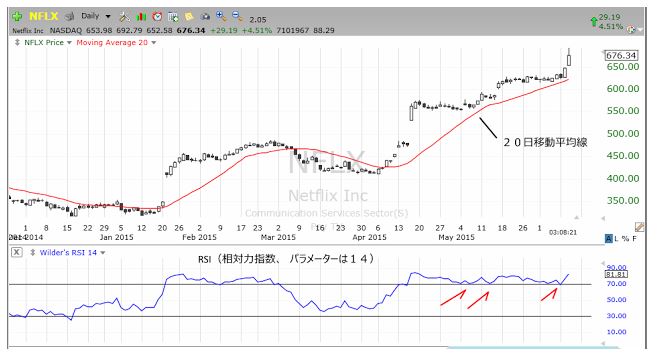Click the Feb 2015 date axis label
Screen dimensions: 659x361
[199, 237]
